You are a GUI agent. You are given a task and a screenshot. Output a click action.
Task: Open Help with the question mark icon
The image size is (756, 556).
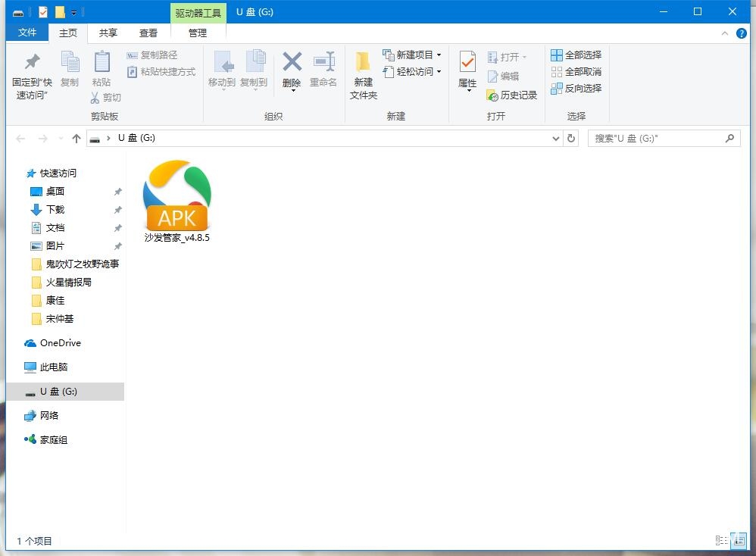pyautogui.click(x=742, y=33)
